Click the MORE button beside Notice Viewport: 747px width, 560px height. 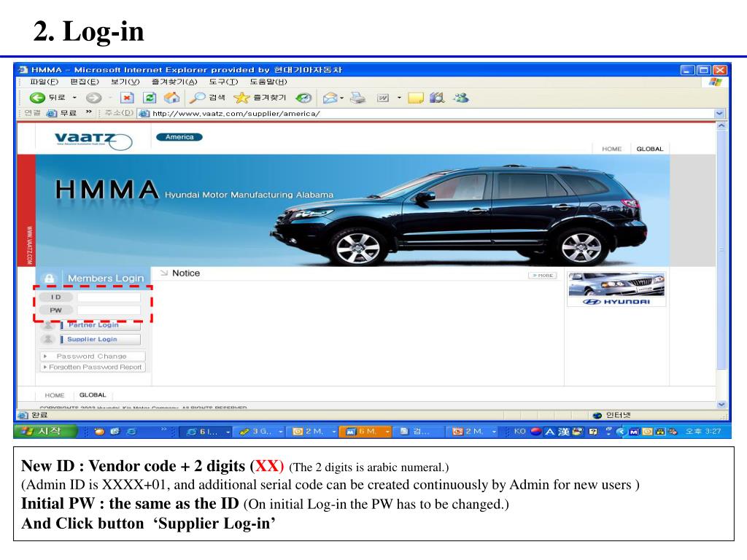click(x=543, y=274)
